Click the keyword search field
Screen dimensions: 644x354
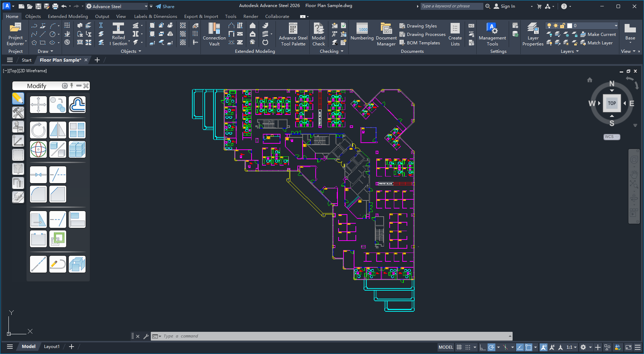(452, 6)
